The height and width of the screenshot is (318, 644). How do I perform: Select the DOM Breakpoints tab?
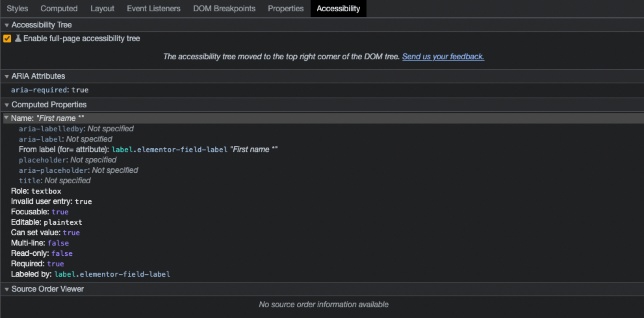(x=224, y=9)
